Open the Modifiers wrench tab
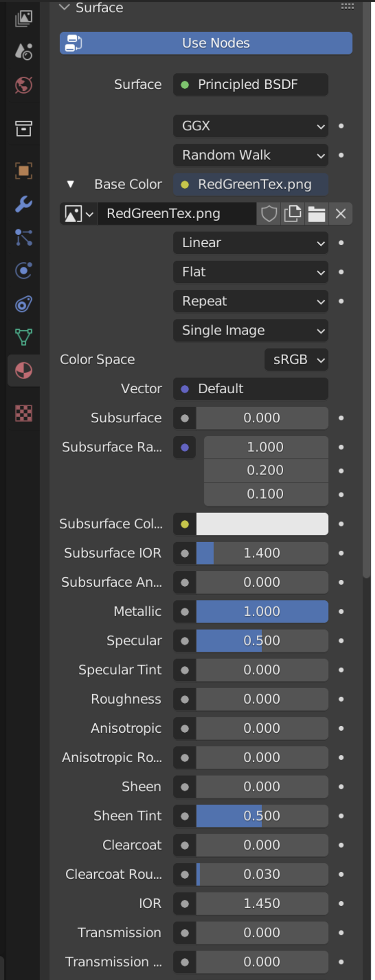This screenshot has height=980, width=375. (24, 204)
